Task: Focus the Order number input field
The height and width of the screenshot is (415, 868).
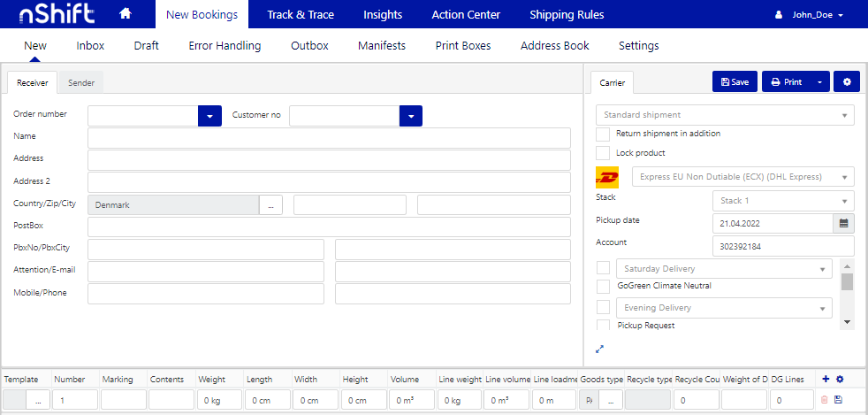Action: [143, 116]
